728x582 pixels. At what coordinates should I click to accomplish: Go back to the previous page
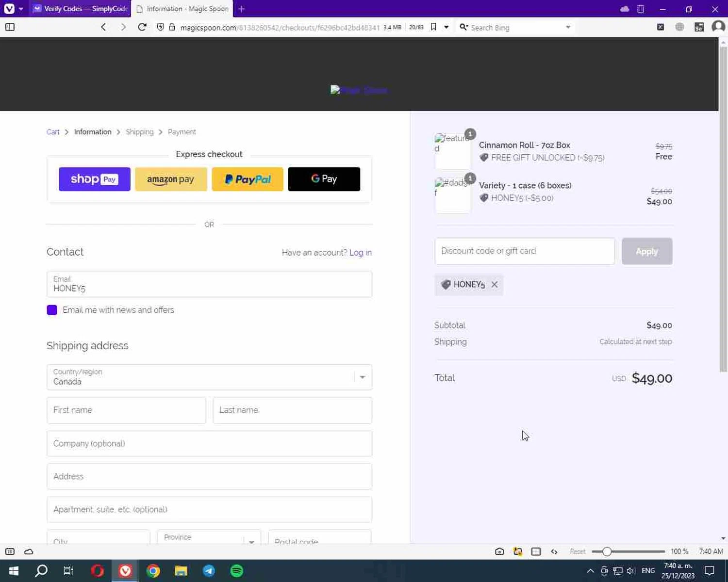point(103,27)
